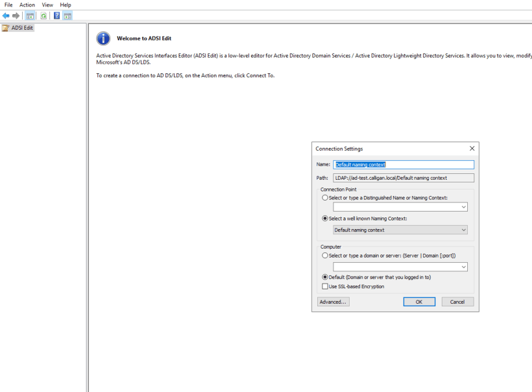The width and height of the screenshot is (532, 392).
Task: Click the blue Back arrow in toolbar
Action: pyautogui.click(x=6, y=16)
